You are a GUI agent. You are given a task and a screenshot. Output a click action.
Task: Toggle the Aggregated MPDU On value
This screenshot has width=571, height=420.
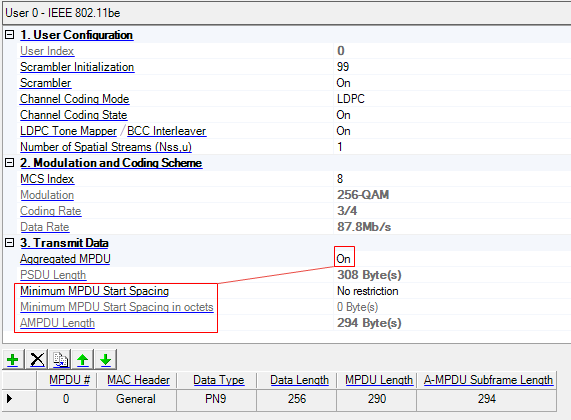click(343, 259)
